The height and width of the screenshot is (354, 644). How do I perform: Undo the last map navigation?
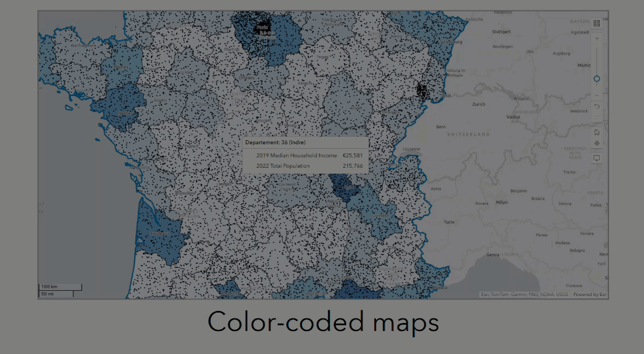(x=597, y=106)
